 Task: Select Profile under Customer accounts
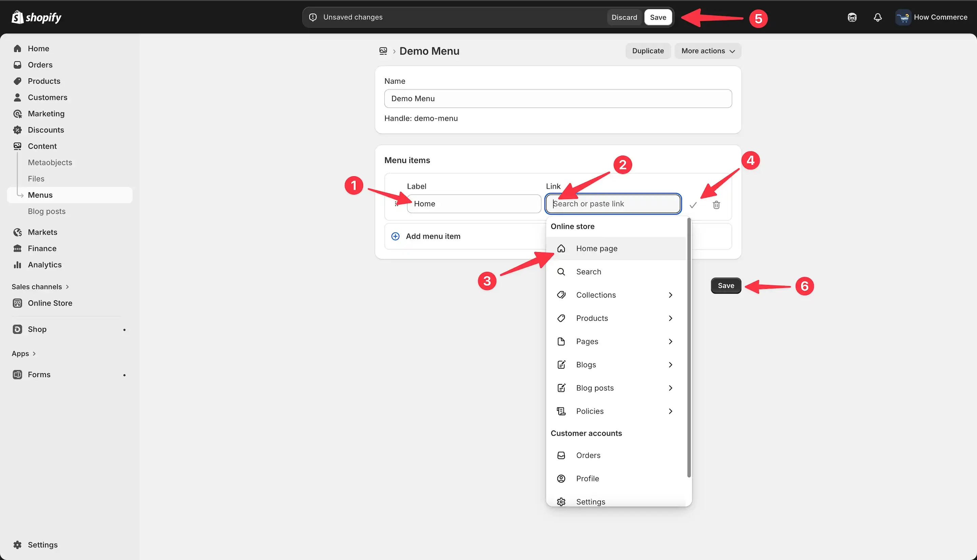pyautogui.click(x=616, y=478)
